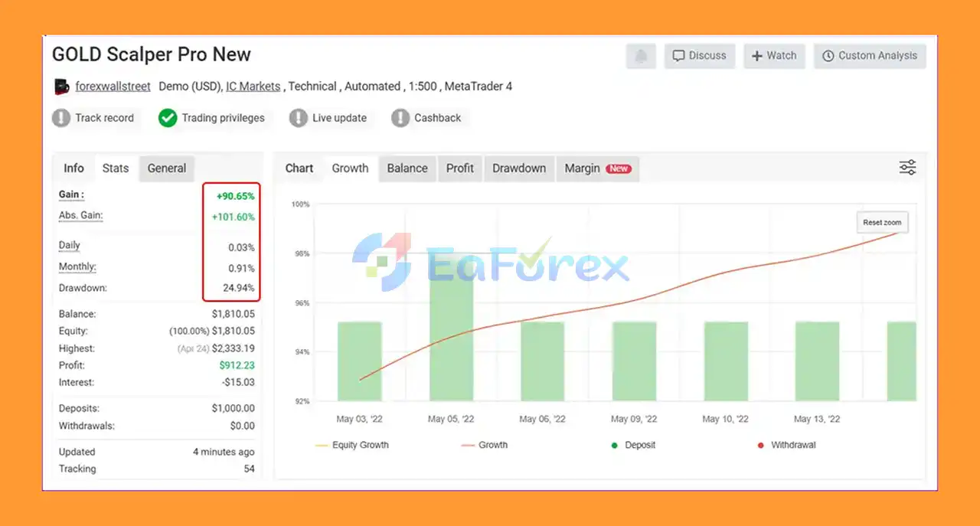Viewport: 980px width, 526px height.
Task: Click the Gain label
Action: (x=71, y=195)
